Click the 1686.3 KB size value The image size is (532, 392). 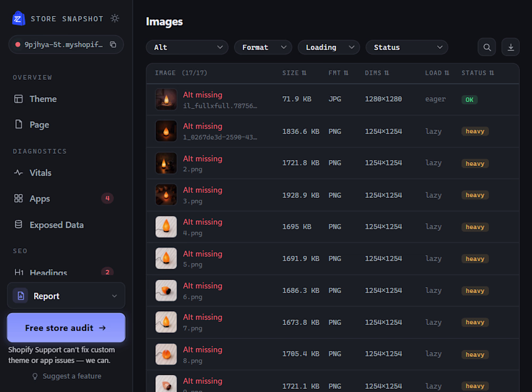point(301,290)
